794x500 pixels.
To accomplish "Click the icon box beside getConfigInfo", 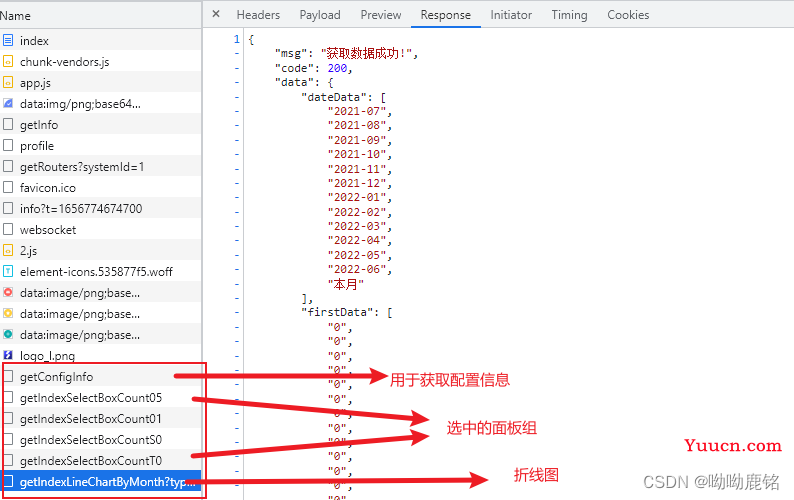I will click(8, 376).
